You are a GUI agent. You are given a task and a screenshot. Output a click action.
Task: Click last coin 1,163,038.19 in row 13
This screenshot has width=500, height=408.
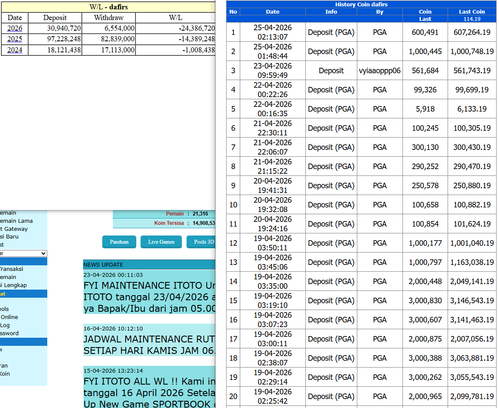pyautogui.click(x=472, y=262)
